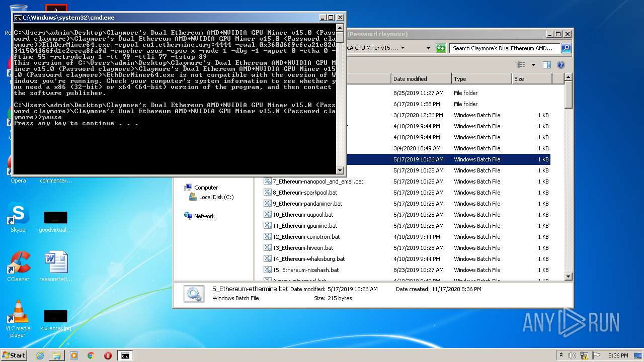Open the VLC media player desktop shortcut
The image size is (644, 362).
18,319
